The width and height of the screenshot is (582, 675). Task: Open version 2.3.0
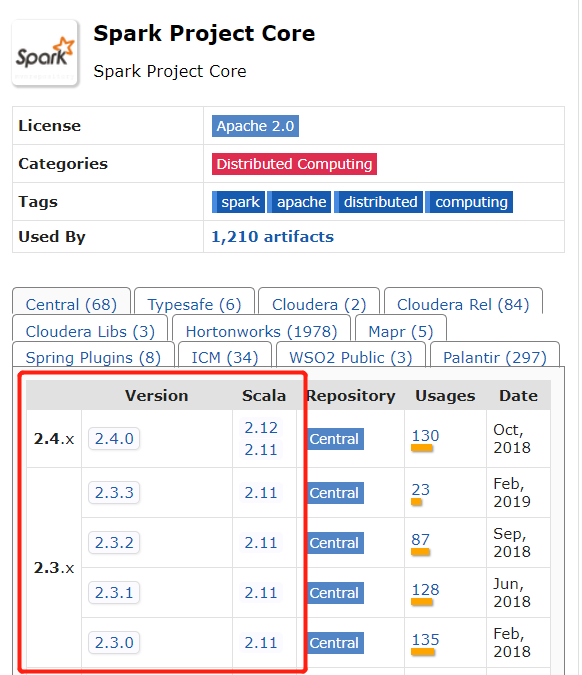click(x=114, y=642)
